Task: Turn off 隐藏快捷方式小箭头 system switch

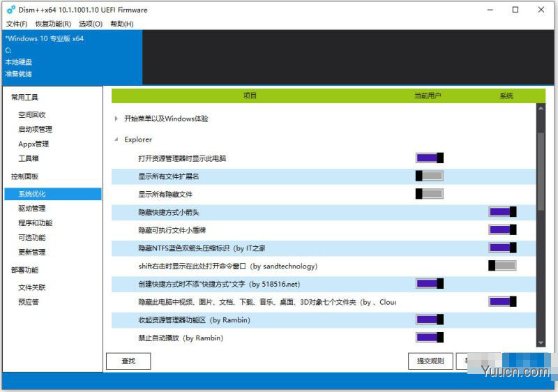Action: coord(502,212)
